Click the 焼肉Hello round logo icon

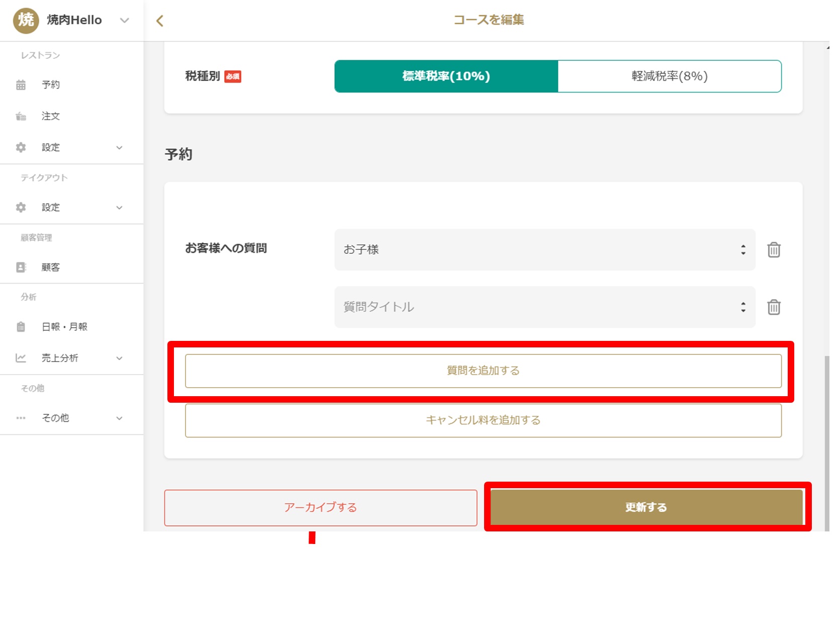pyautogui.click(x=26, y=21)
